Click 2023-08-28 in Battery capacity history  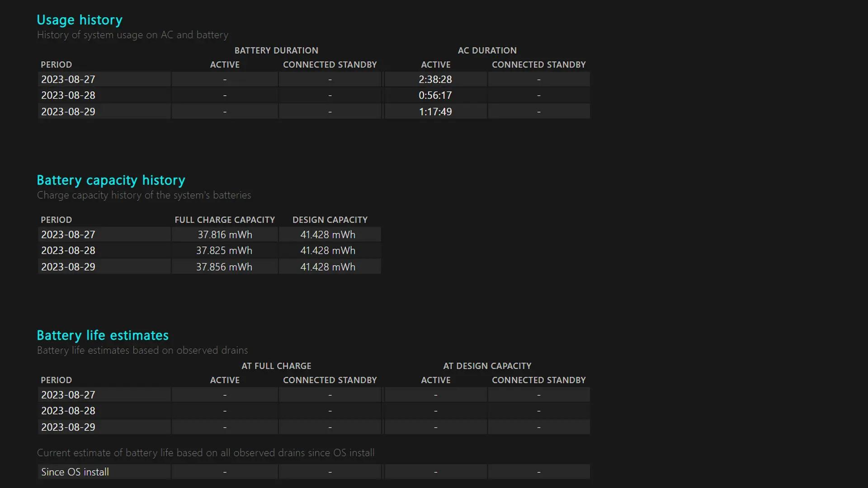pos(68,250)
